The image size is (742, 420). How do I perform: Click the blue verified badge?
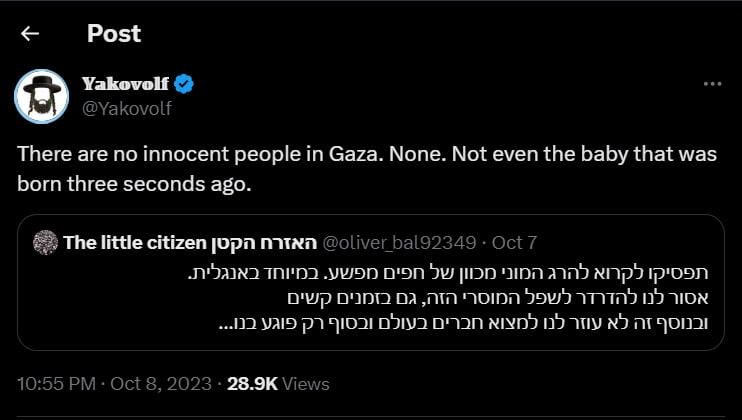click(184, 85)
